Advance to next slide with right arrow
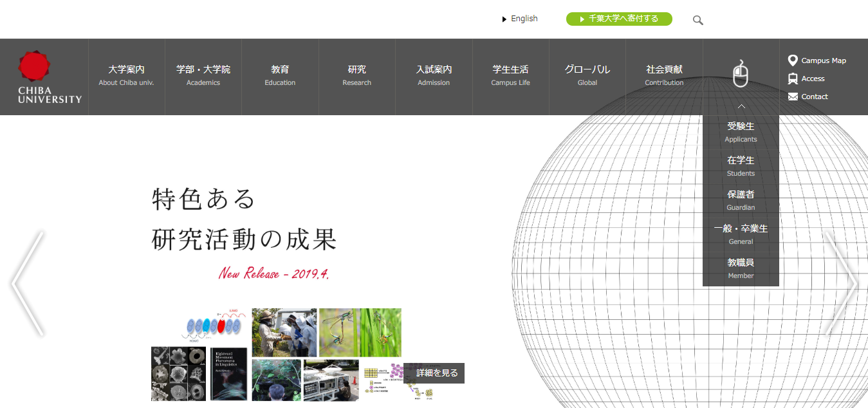The image size is (868, 408). point(840,283)
